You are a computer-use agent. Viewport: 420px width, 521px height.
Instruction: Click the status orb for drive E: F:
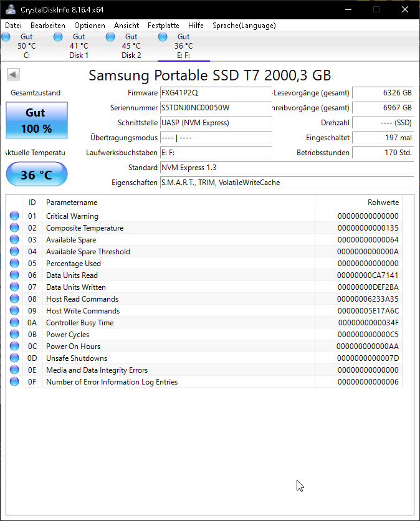click(163, 37)
